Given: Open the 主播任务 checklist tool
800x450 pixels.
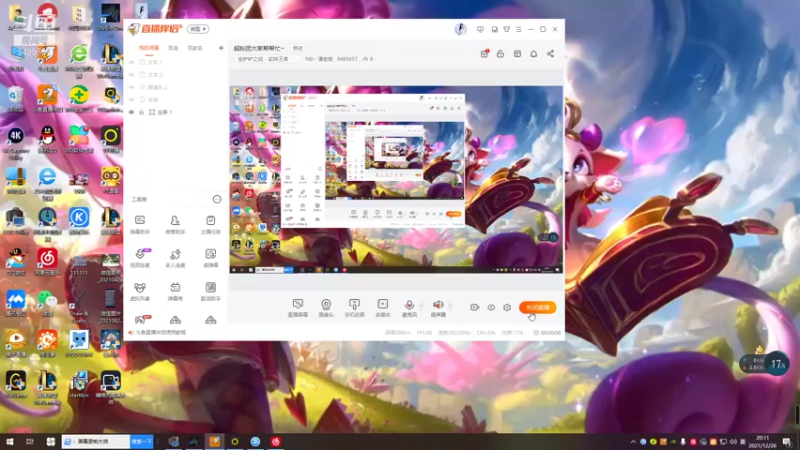Looking at the screenshot, I should click(x=210, y=224).
